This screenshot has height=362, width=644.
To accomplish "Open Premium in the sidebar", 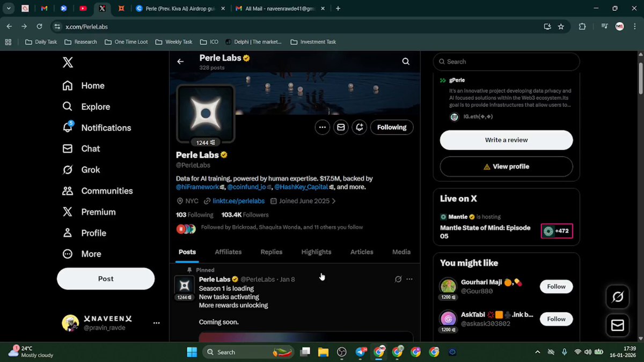I will 89,212.
